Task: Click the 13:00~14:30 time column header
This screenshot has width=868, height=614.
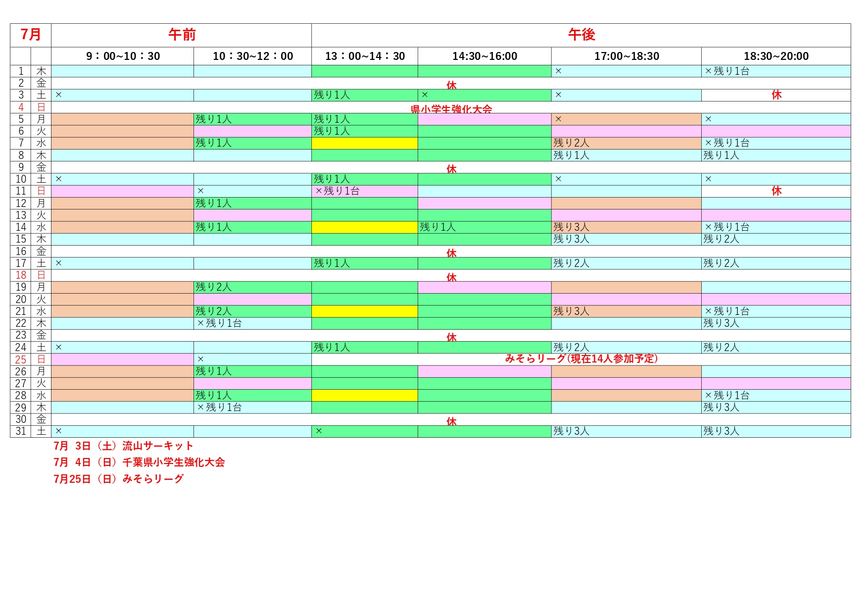Action: pyautogui.click(x=365, y=56)
